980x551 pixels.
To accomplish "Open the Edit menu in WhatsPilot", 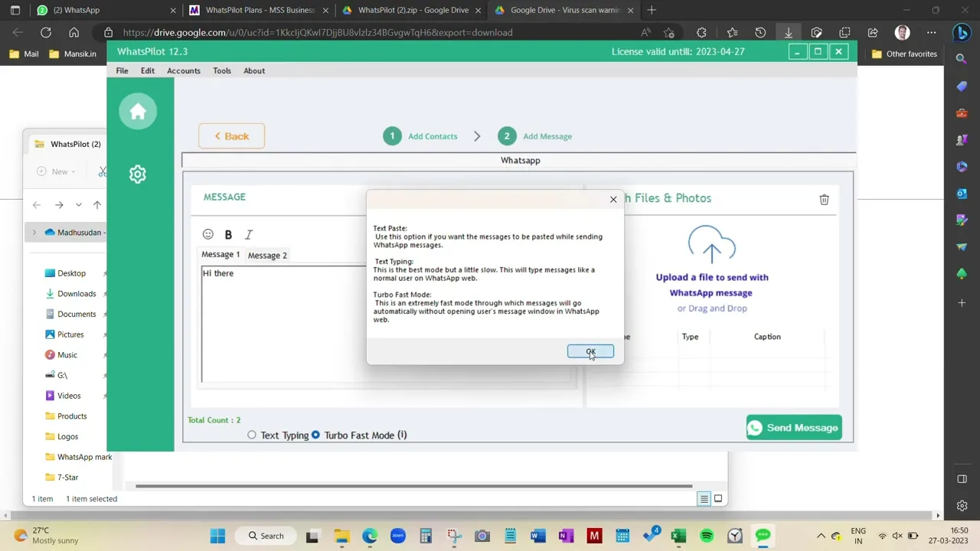I will click(x=148, y=70).
